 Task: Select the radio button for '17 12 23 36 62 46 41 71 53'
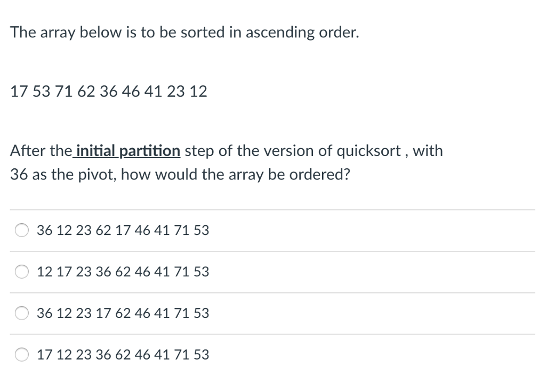(x=21, y=354)
